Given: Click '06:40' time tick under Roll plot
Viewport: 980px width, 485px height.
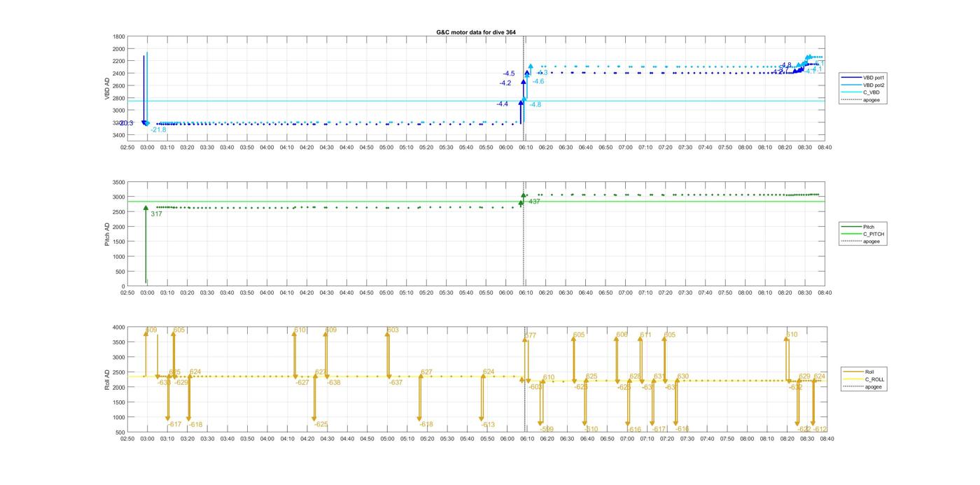Looking at the screenshot, I should pyautogui.click(x=587, y=439).
